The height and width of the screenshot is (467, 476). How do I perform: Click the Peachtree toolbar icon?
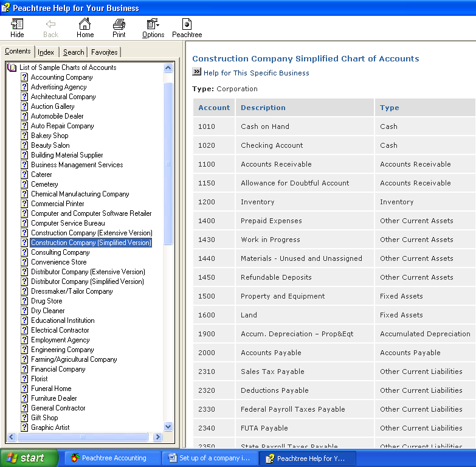[x=187, y=28]
